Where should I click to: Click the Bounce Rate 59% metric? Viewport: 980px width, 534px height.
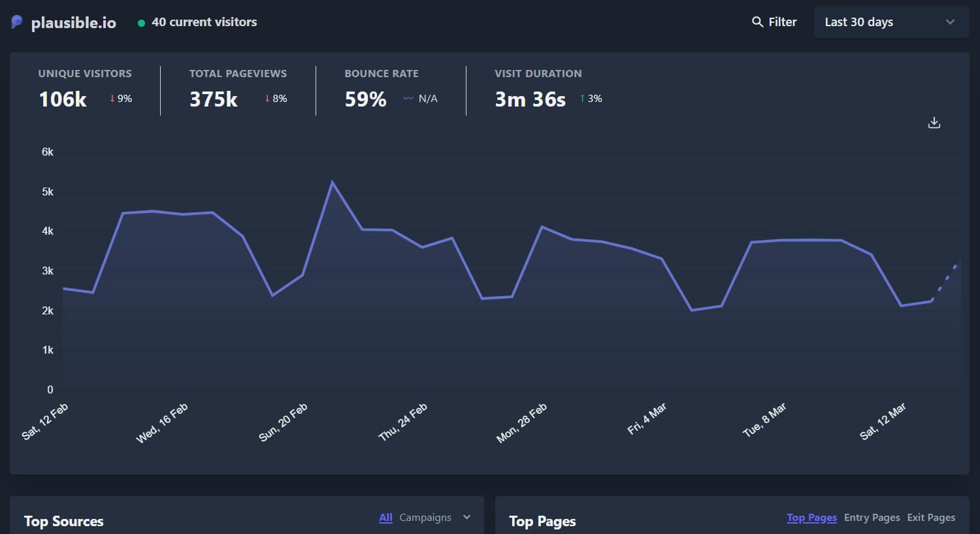tap(365, 99)
